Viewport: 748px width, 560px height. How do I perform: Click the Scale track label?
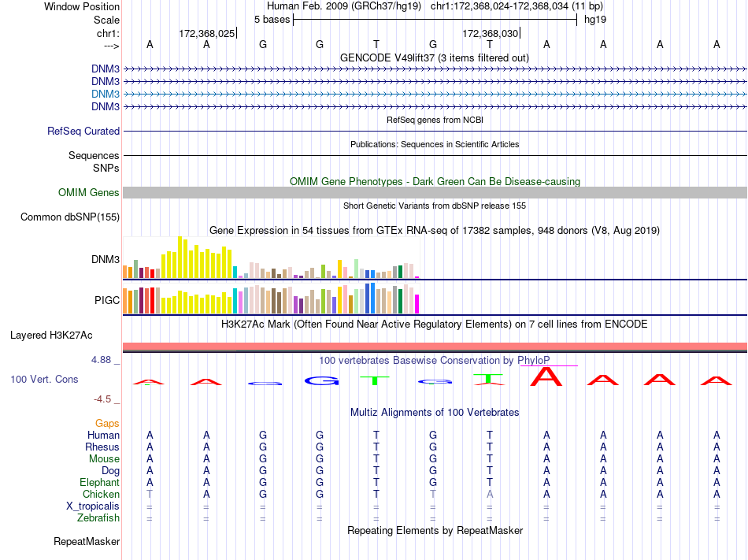pos(106,20)
